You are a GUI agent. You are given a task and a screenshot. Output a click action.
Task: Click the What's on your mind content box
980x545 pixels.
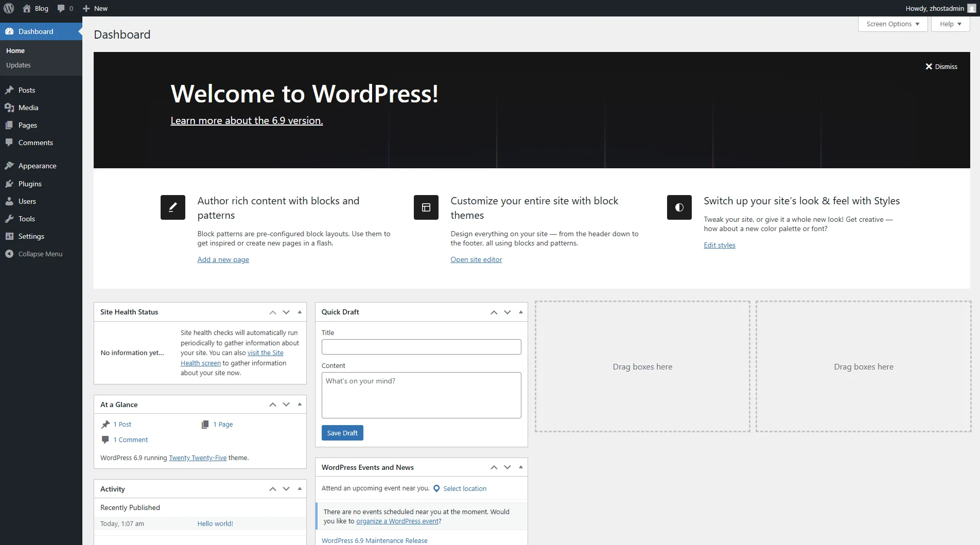point(422,395)
